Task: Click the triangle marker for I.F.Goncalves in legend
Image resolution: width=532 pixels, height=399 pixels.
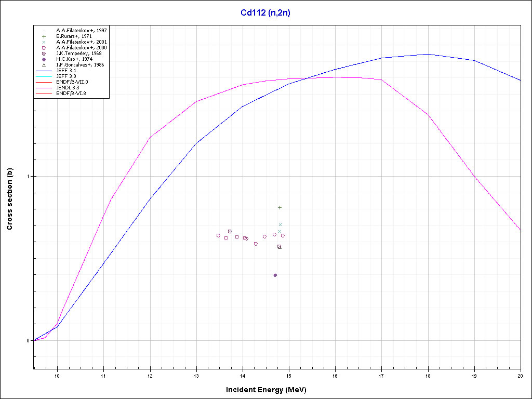Action: [44, 65]
